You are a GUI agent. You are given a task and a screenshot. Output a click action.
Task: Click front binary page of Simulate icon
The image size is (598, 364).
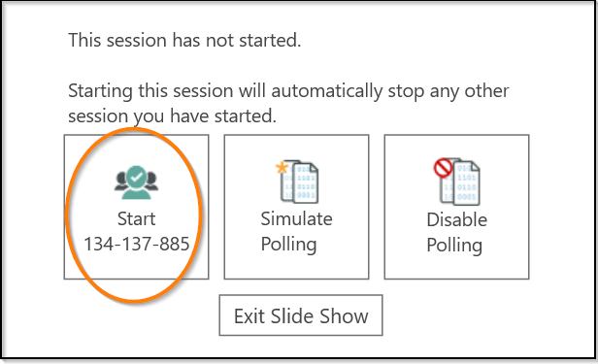[306, 182]
